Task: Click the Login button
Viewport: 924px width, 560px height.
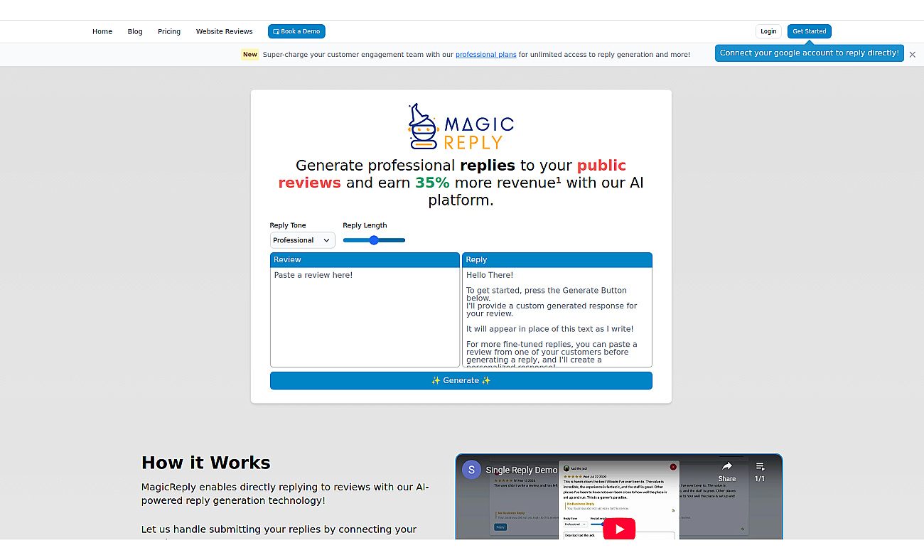Action: tap(768, 31)
